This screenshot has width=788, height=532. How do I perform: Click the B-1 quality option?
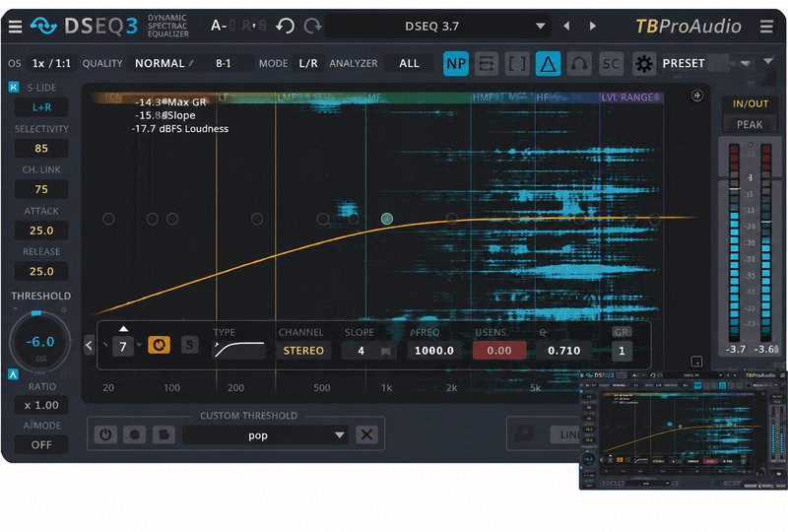pos(224,63)
